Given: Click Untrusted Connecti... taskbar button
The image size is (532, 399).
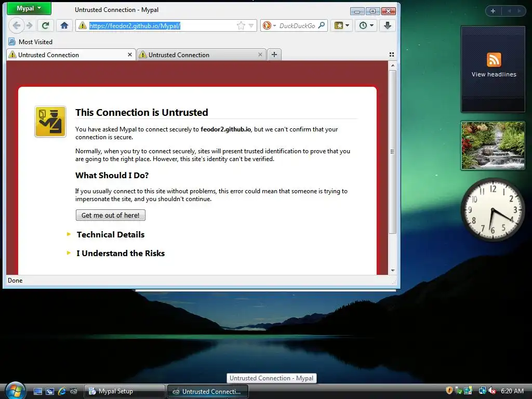Looking at the screenshot, I should coord(208,391).
